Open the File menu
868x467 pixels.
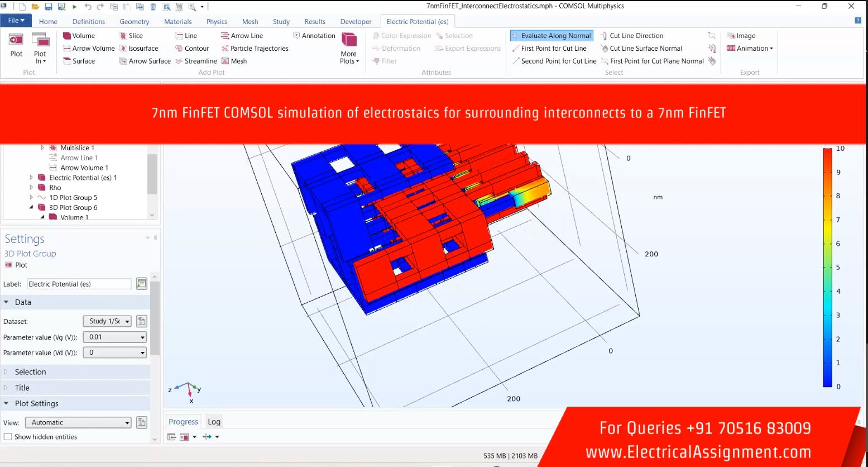(x=16, y=21)
